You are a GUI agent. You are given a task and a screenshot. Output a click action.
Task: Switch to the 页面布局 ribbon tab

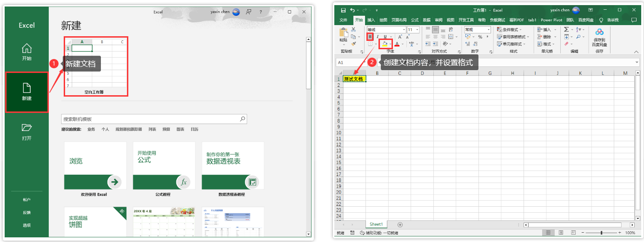pyautogui.click(x=399, y=20)
